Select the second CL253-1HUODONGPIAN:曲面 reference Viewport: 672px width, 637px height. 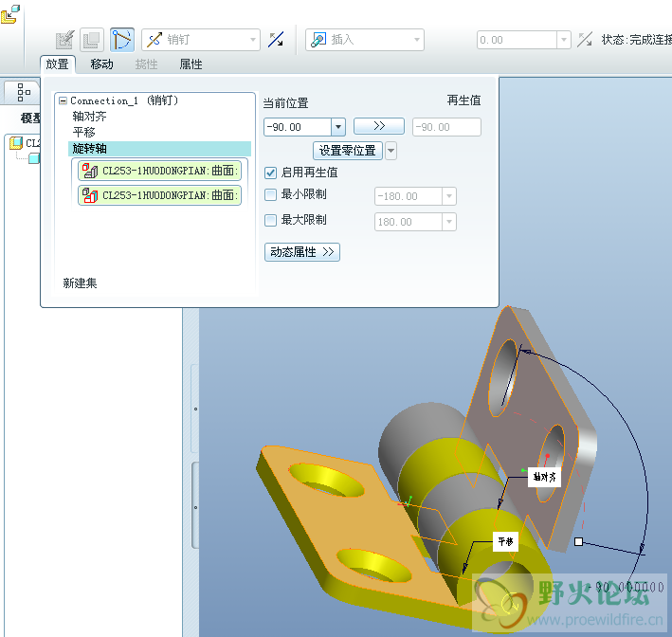pos(159,195)
